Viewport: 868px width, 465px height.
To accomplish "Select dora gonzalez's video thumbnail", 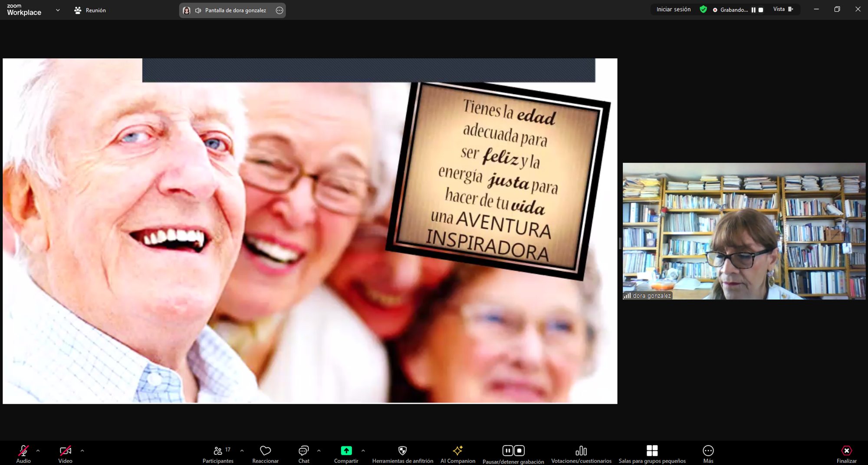I will (x=744, y=231).
